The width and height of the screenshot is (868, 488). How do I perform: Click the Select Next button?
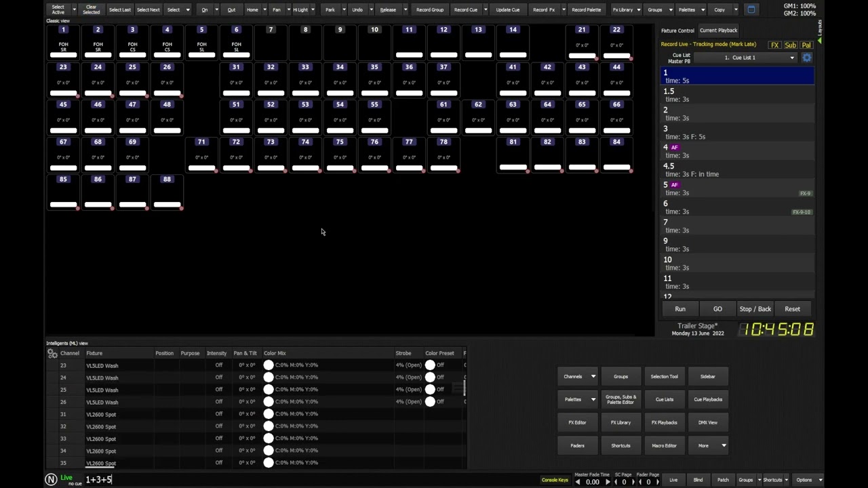pyautogui.click(x=148, y=9)
